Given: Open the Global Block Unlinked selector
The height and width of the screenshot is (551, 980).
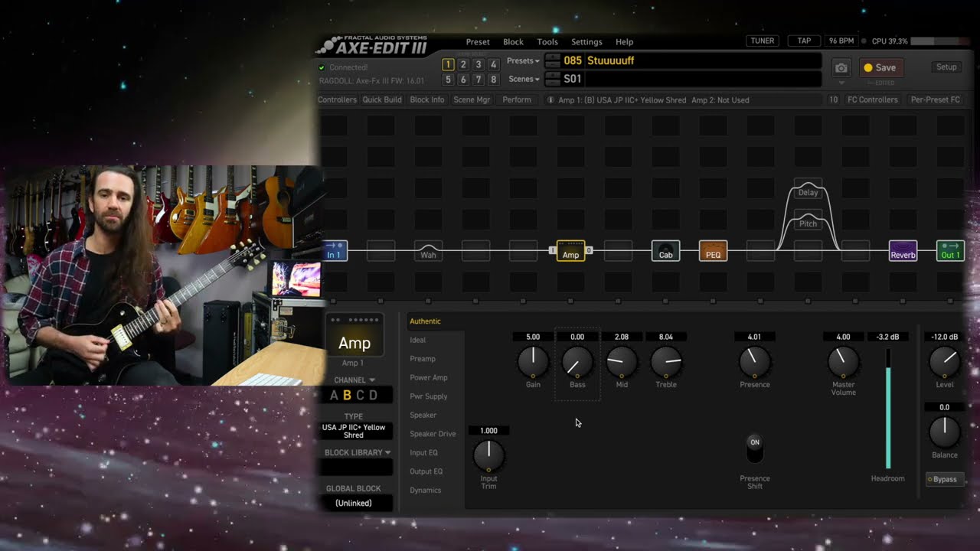Looking at the screenshot, I should click(354, 503).
